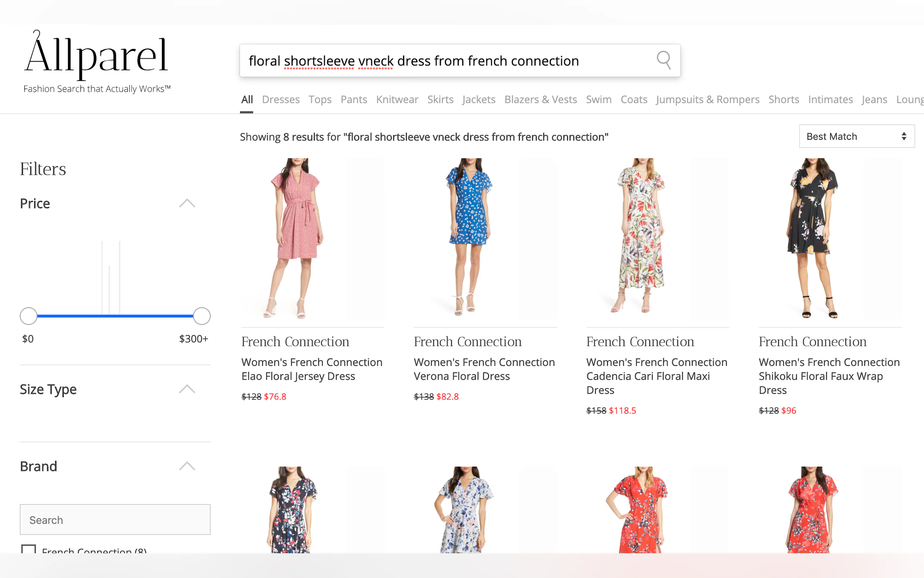The height and width of the screenshot is (578, 924).
Task: Open the Swim category tab
Action: [598, 100]
